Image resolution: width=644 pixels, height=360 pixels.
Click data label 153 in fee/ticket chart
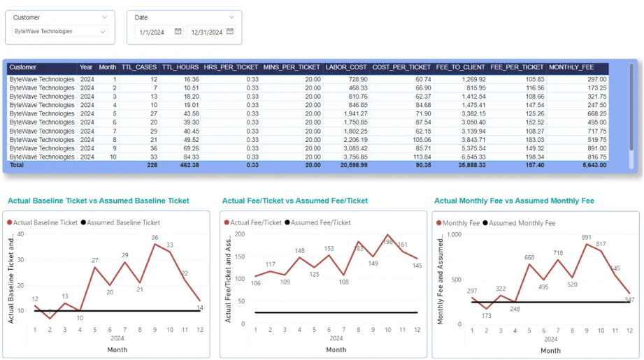[x=329, y=248]
